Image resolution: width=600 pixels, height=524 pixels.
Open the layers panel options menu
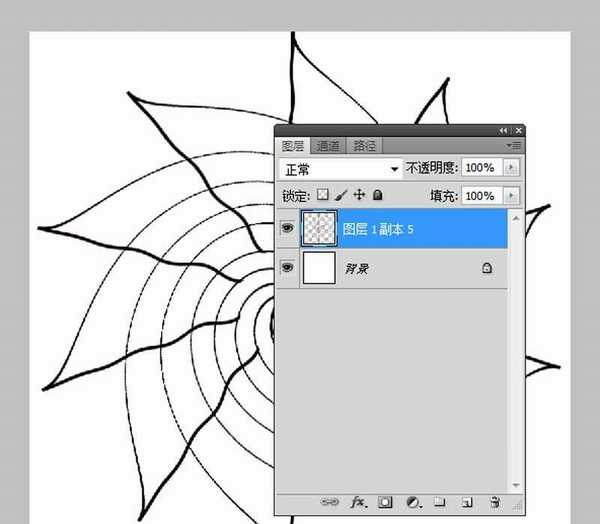tap(514, 145)
